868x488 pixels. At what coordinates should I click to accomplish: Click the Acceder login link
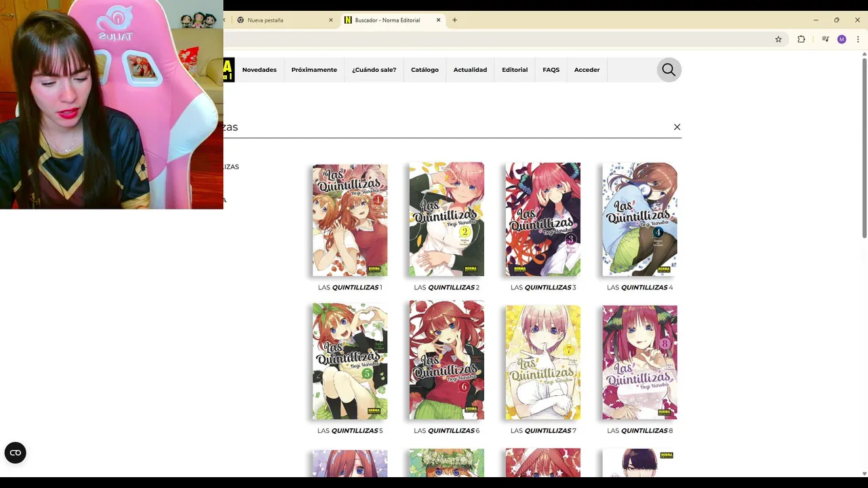[587, 70]
